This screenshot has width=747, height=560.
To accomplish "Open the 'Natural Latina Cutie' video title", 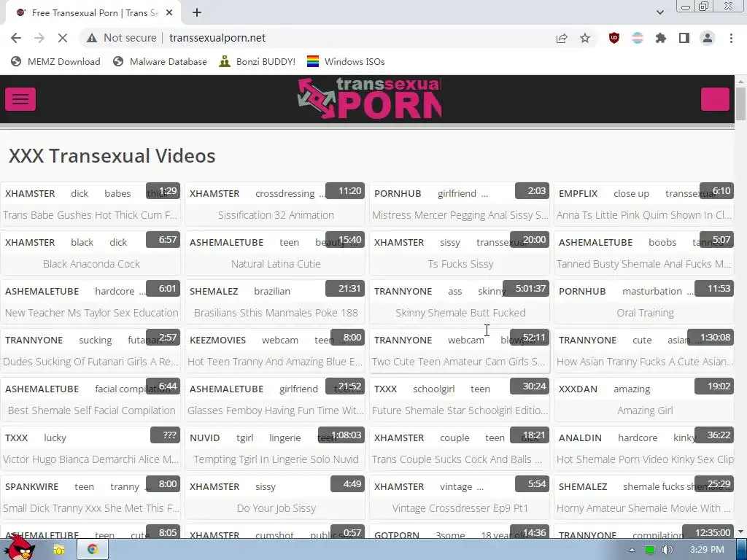I will [x=276, y=264].
